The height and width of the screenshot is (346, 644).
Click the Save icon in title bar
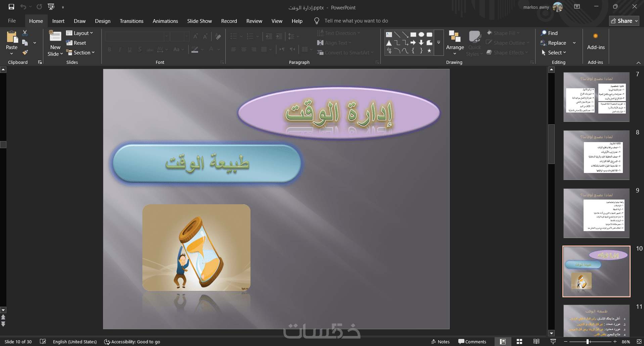pos(11,7)
